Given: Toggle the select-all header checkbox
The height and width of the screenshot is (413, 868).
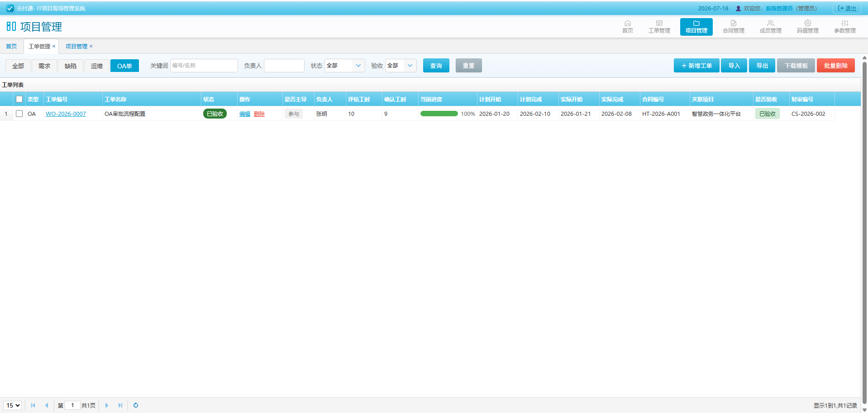Looking at the screenshot, I should (x=19, y=99).
